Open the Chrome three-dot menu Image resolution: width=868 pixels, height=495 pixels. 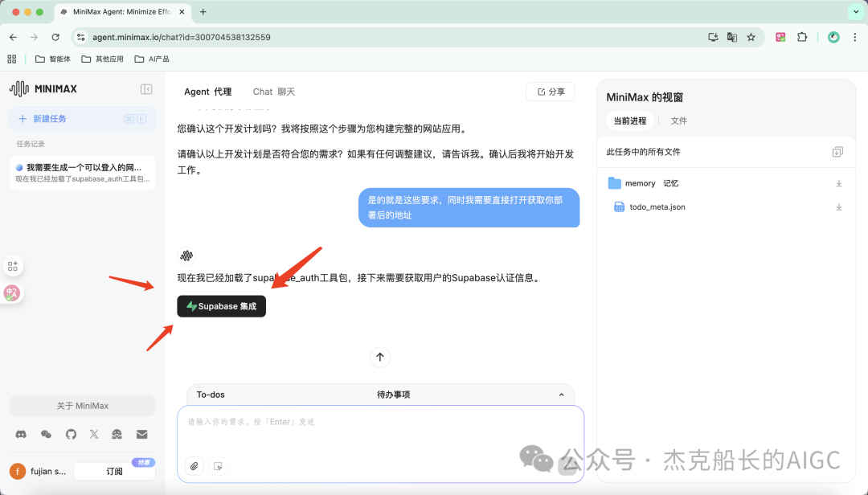(854, 37)
